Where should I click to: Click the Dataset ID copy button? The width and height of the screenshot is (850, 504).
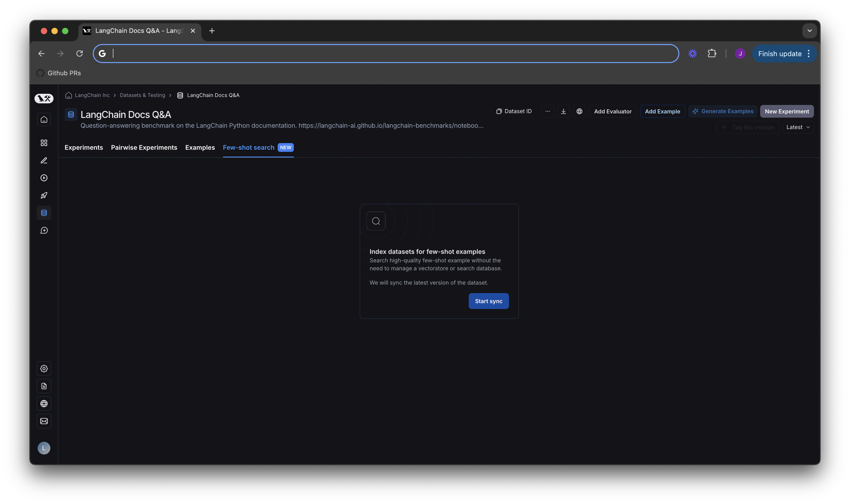click(514, 111)
